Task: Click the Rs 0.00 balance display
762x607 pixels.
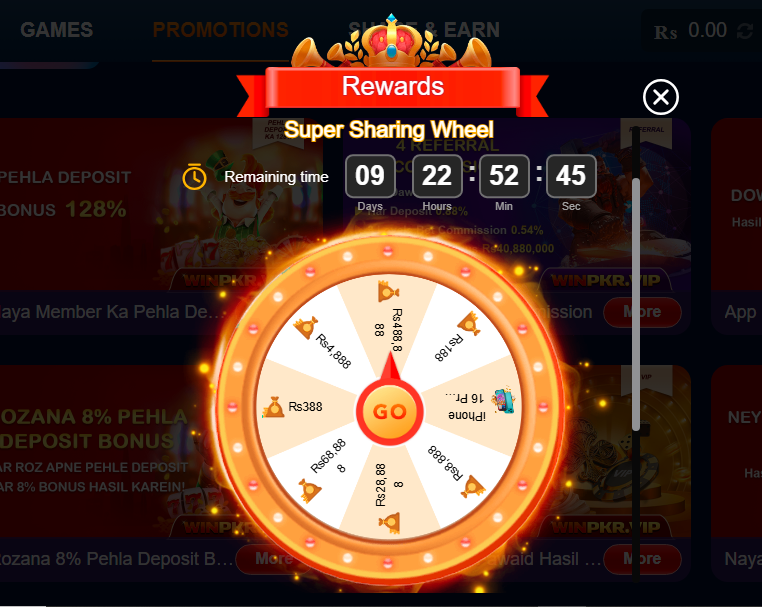Action: pyautogui.click(x=690, y=32)
